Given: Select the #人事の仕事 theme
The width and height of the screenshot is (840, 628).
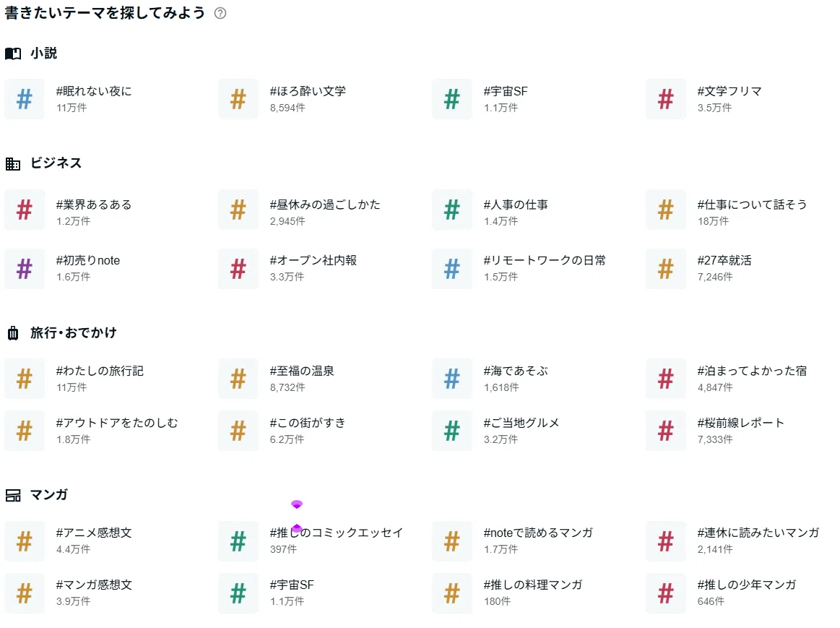Looking at the screenshot, I should pyautogui.click(x=516, y=205).
